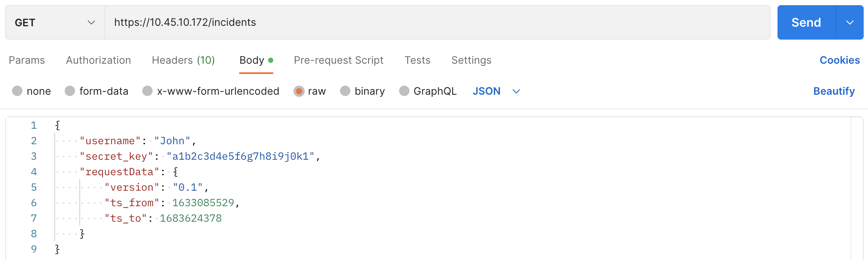Select x-www-form-urlencoded radio option
The width and height of the screenshot is (868, 260).
pyautogui.click(x=148, y=91)
